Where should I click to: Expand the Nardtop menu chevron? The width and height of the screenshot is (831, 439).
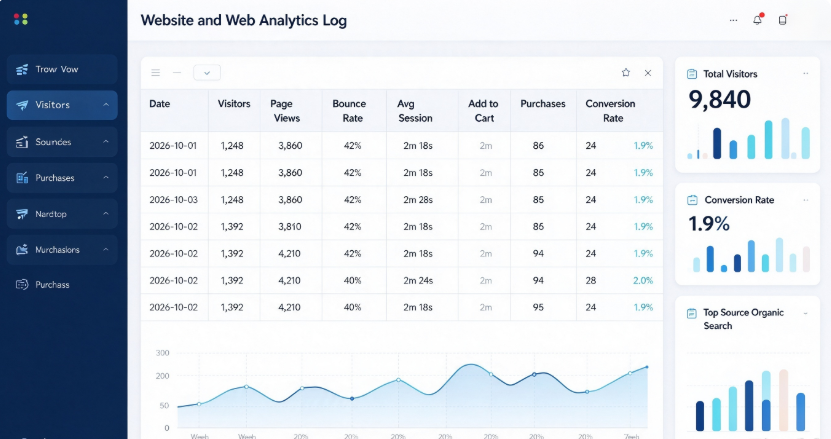106,214
